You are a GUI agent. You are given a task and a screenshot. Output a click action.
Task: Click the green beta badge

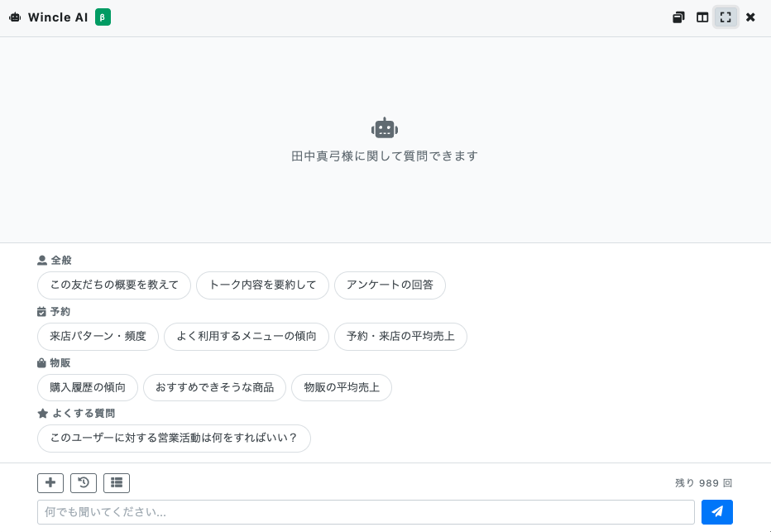click(103, 17)
